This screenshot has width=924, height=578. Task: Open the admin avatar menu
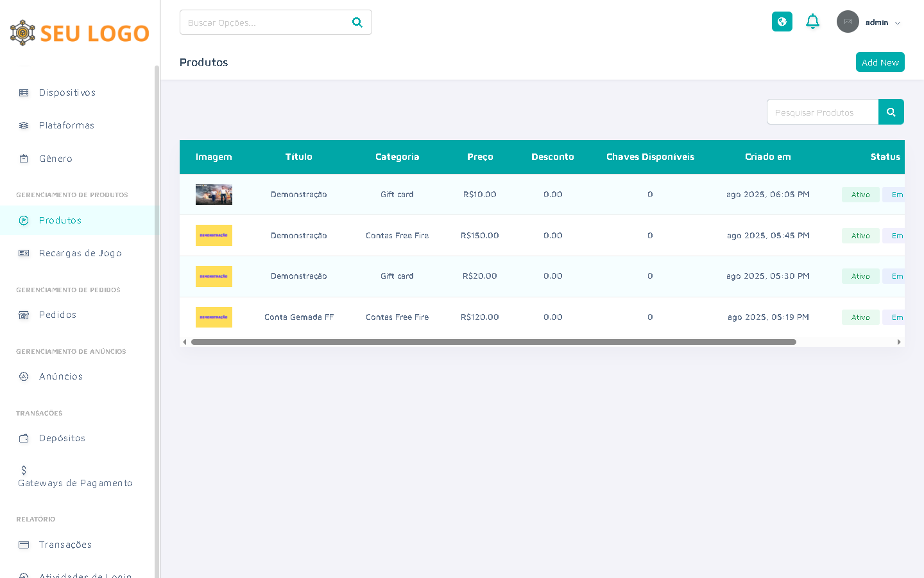click(x=848, y=22)
